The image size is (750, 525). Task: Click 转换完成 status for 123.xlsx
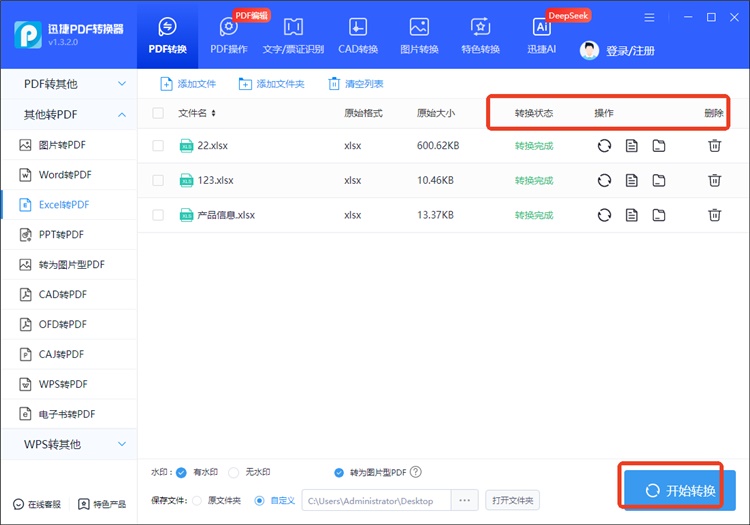(534, 180)
